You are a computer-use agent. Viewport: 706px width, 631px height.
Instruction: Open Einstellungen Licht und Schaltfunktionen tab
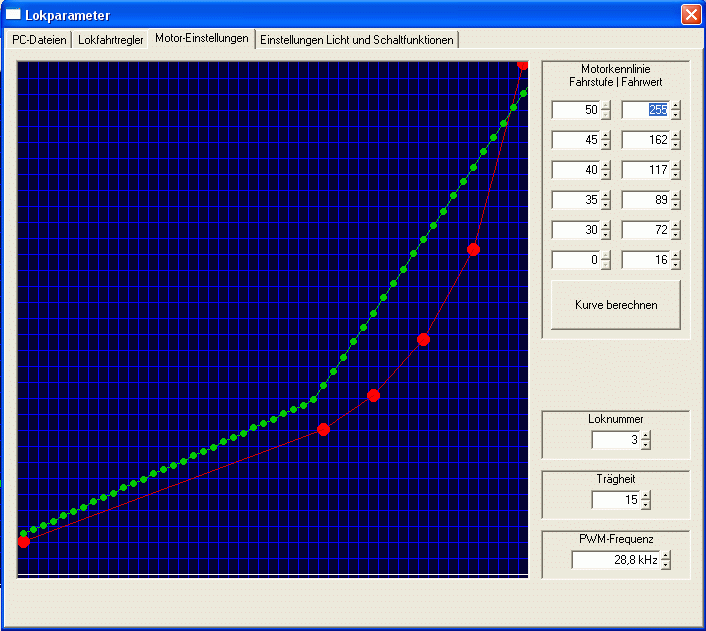tap(357, 40)
